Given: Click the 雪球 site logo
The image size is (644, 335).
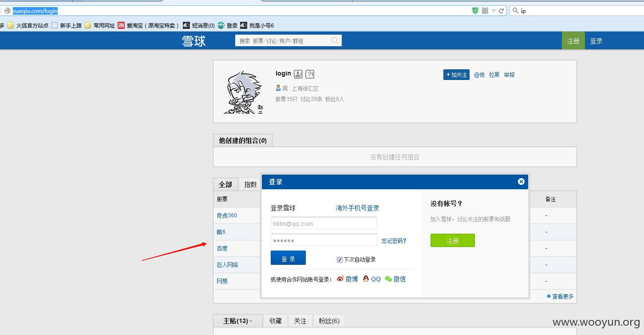Looking at the screenshot, I should [x=194, y=41].
